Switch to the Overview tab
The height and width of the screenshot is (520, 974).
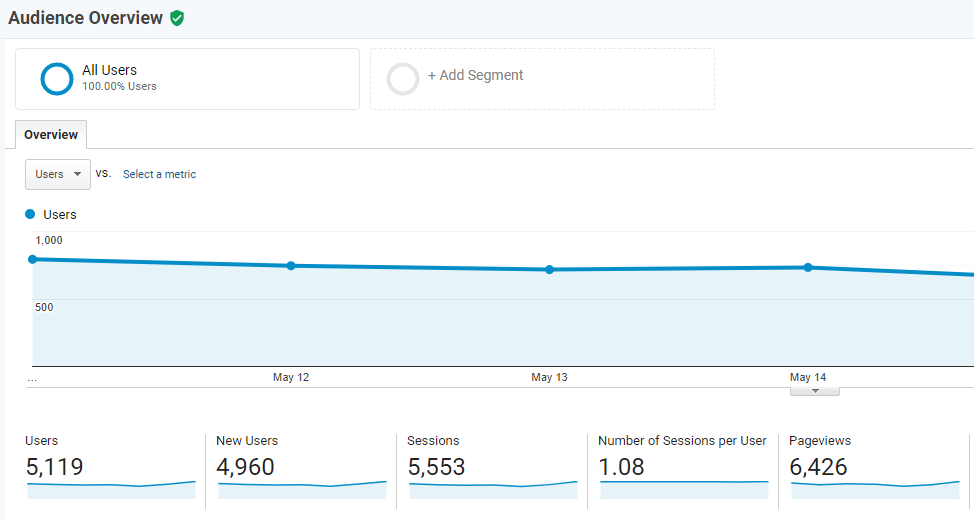(x=51, y=135)
